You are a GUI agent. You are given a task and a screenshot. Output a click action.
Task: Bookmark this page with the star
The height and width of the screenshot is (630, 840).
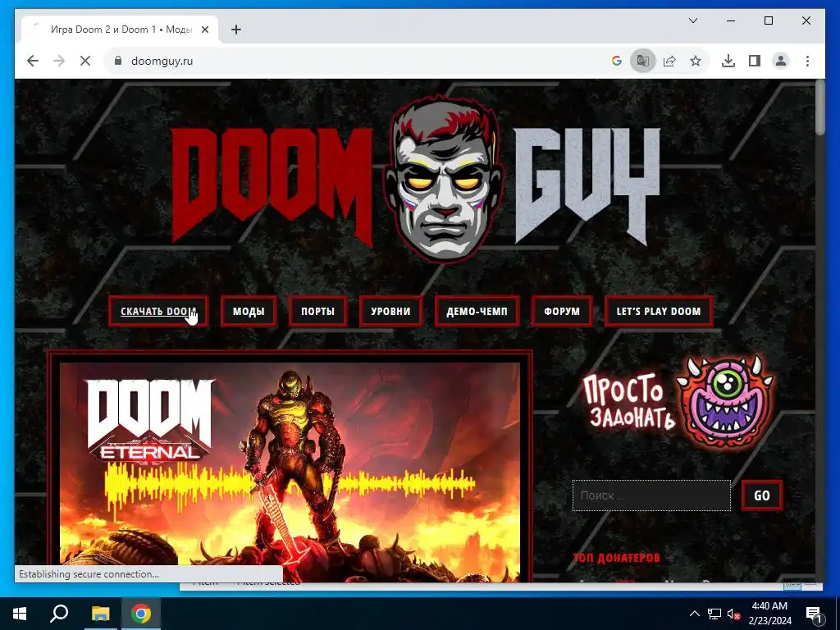(696, 61)
